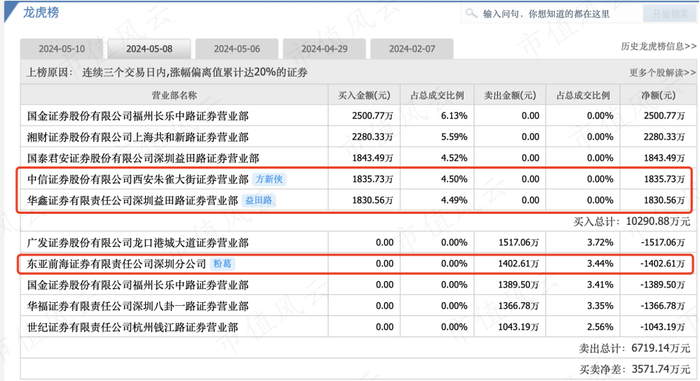The width and height of the screenshot is (700, 381).
Task: Click the 4.50% buy ratio cell
Action: pos(454,179)
